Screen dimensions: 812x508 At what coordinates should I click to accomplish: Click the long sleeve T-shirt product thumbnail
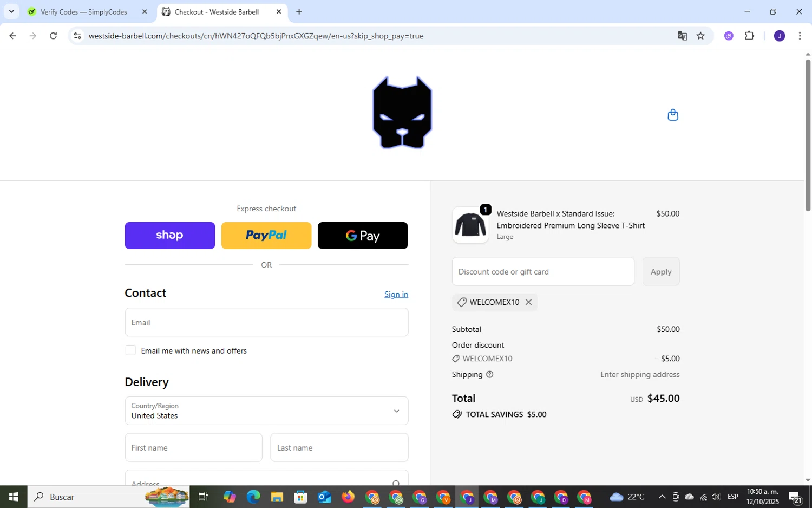[x=470, y=225]
